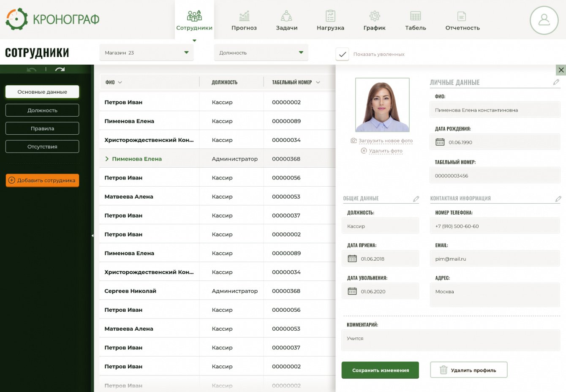Open calendar for Дата рождения
This screenshot has height=392, width=566.
click(440, 142)
